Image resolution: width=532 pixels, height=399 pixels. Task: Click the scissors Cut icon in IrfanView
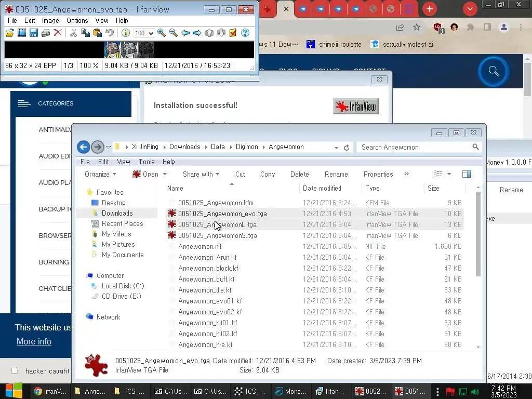(73, 33)
